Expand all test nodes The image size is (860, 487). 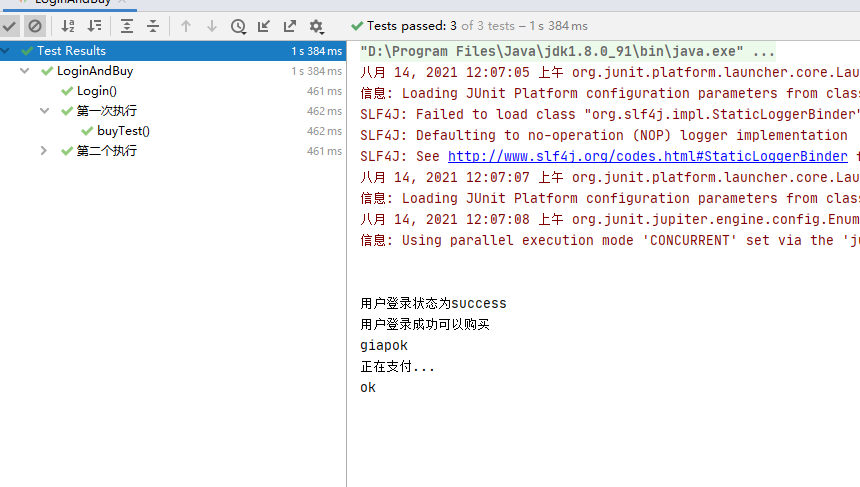coord(127,26)
